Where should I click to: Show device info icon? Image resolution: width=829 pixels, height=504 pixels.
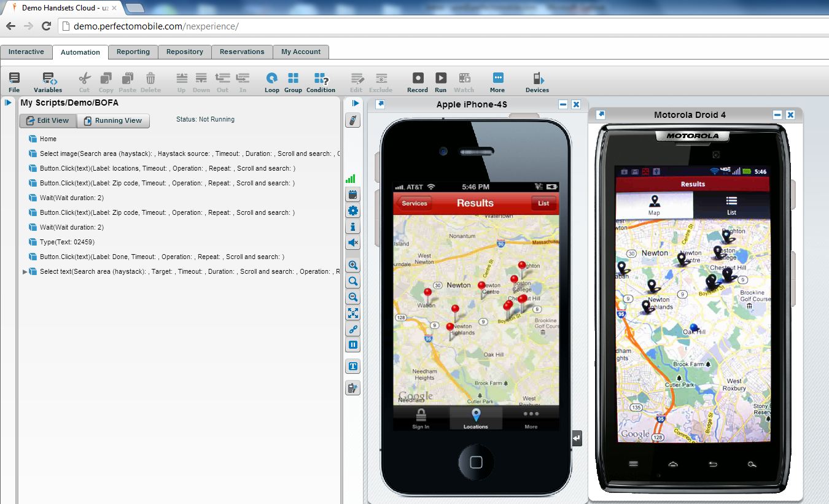pos(353,227)
